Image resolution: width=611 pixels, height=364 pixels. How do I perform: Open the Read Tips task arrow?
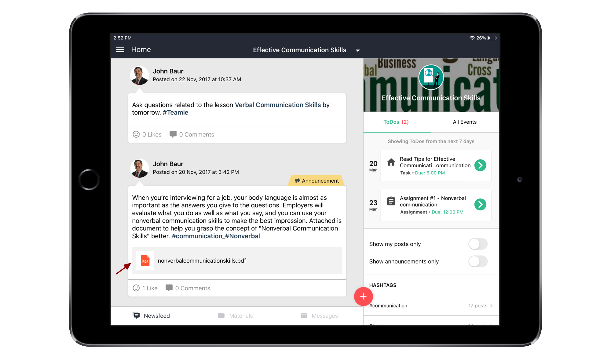tap(480, 165)
